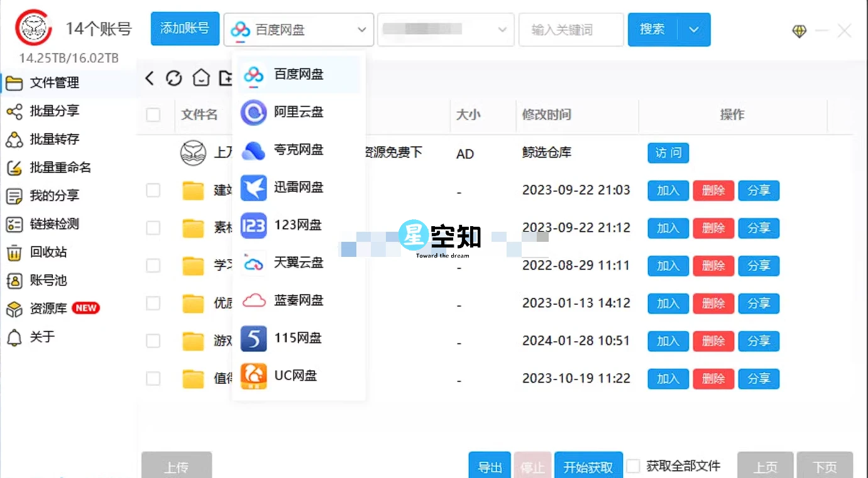Enable the 获取全部文件 checkbox

point(633,465)
